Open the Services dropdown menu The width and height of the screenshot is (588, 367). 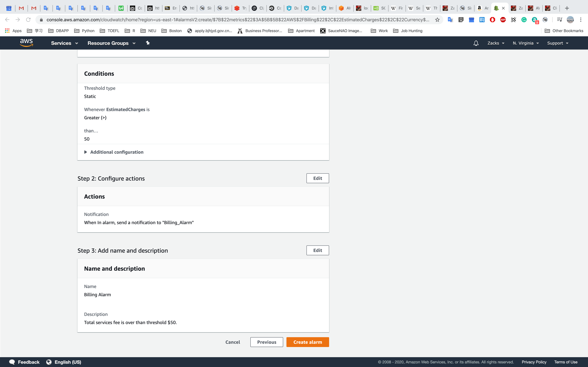64,43
